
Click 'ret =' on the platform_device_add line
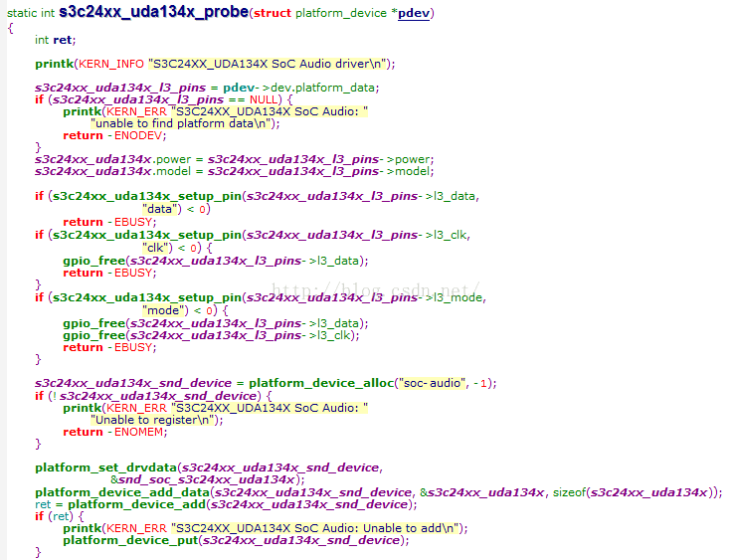49,504
